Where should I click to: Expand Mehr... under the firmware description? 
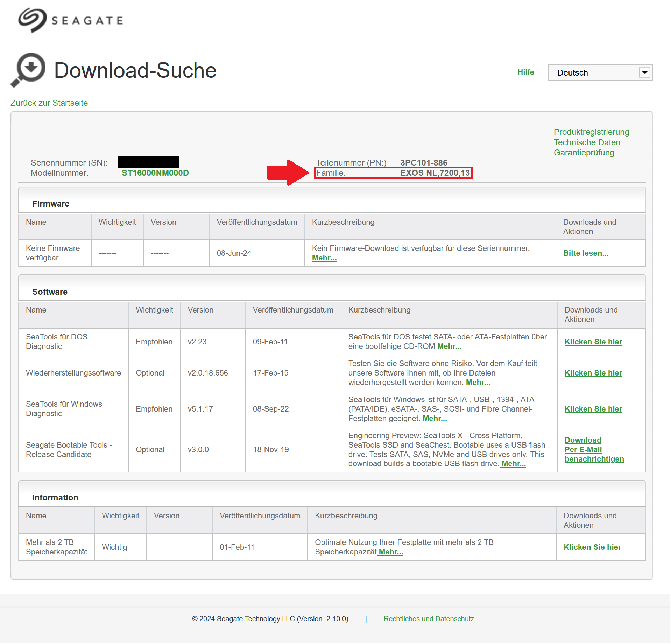[324, 258]
